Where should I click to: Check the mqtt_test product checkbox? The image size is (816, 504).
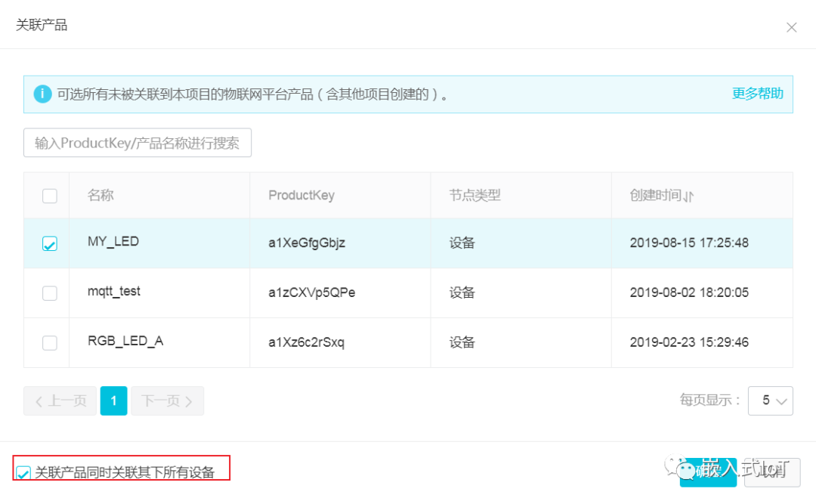coord(50,293)
